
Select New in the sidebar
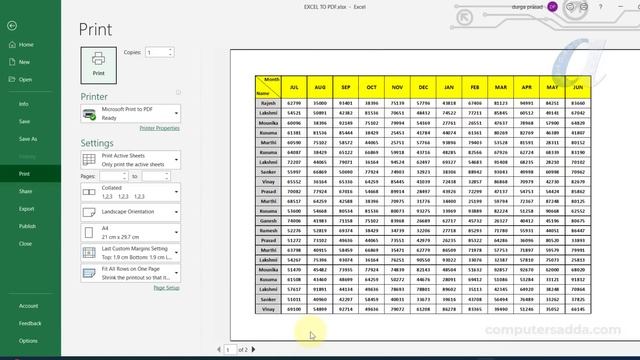(24, 62)
